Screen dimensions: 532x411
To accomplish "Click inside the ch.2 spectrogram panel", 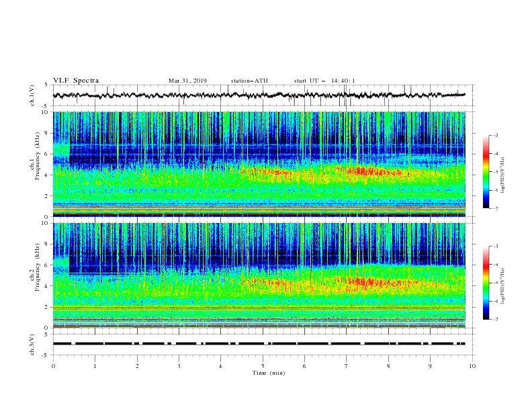I will click(x=259, y=275).
